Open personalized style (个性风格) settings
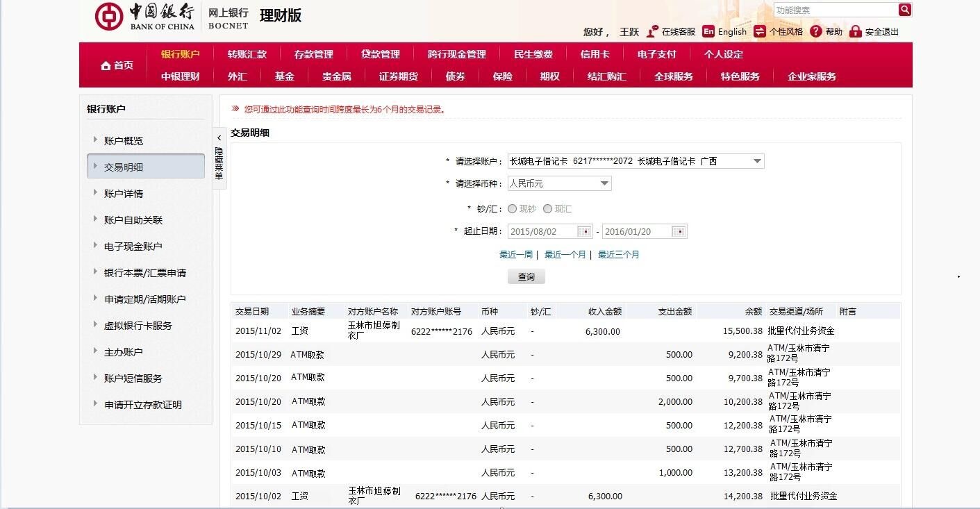This screenshot has height=509, width=980. point(760,31)
